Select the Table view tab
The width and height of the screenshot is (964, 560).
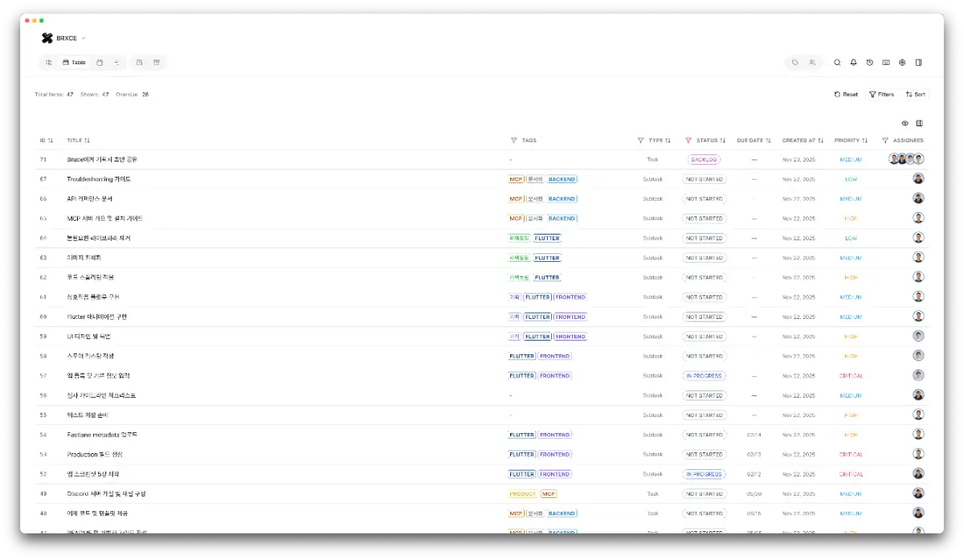(74, 62)
